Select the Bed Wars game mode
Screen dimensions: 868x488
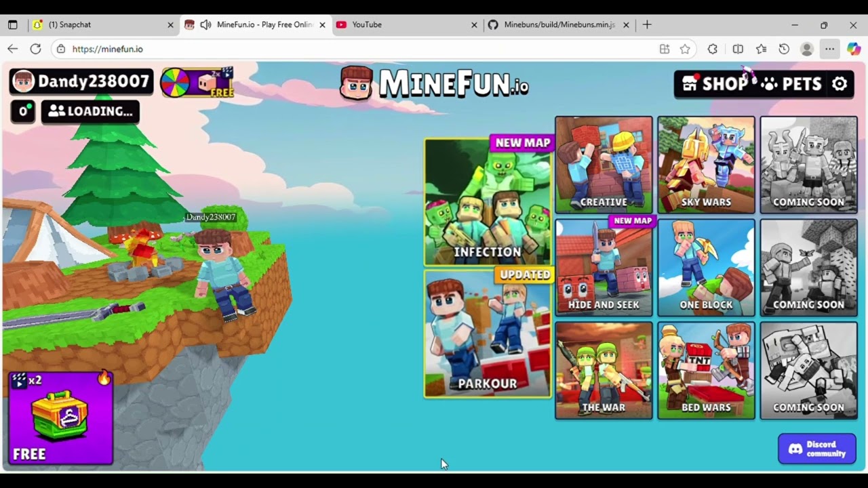coord(706,370)
